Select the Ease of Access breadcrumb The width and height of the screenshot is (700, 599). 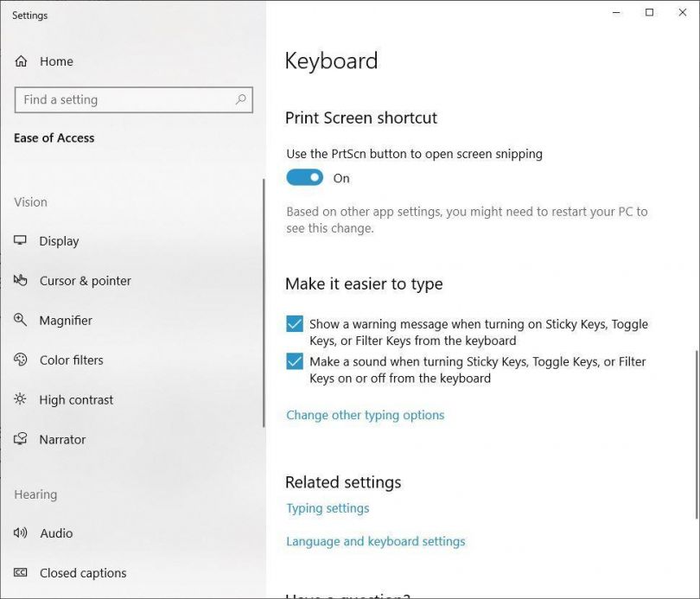click(54, 137)
